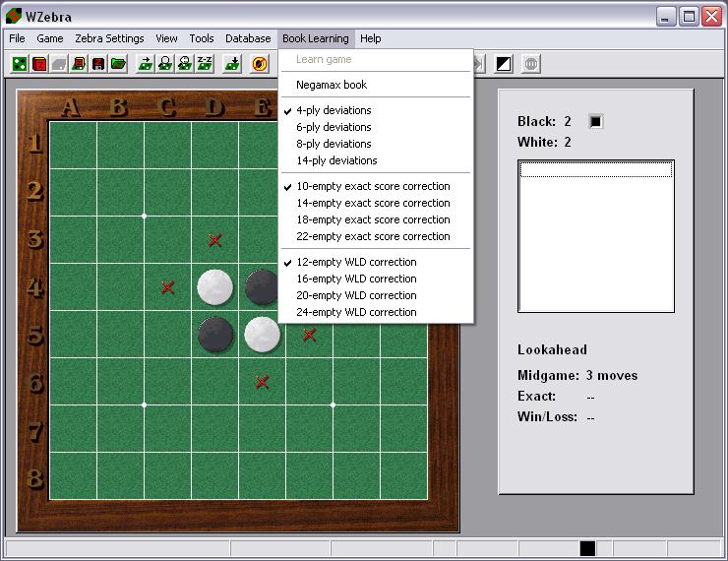Open the Tools menu
This screenshot has height=561, width=728.
click(201, 38)
